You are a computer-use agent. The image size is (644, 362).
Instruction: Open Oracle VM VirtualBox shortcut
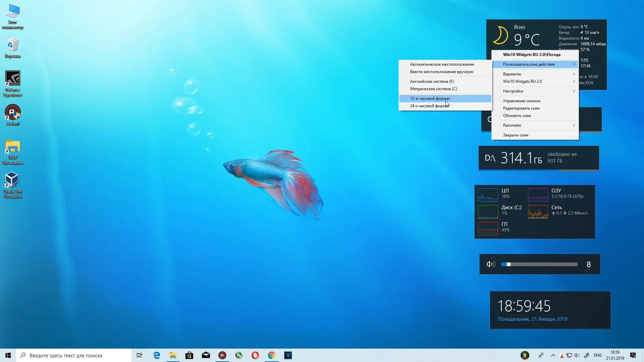tap(12, 180)
